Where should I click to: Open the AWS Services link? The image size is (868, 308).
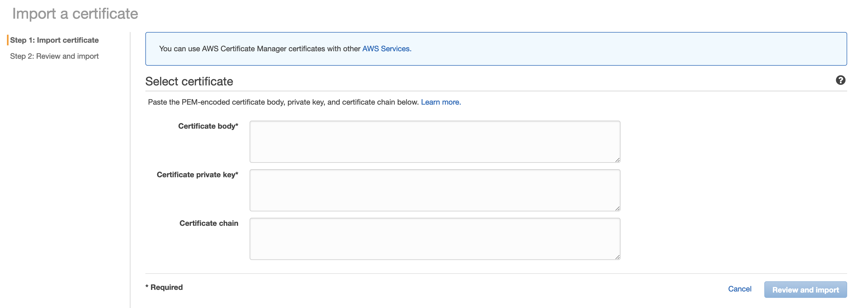tap(386, 49)
